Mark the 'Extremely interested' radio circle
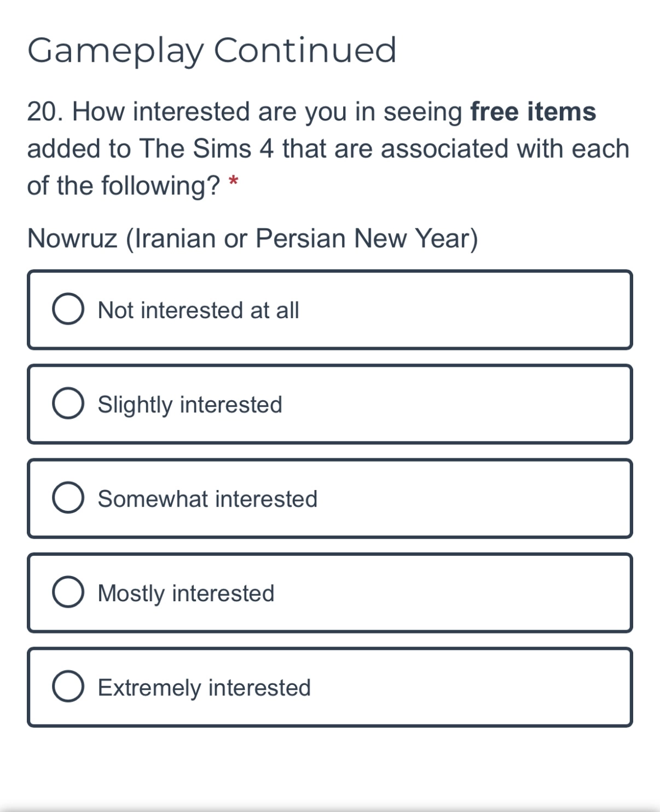This screenshot has height=812, width=660. (68, 687)
